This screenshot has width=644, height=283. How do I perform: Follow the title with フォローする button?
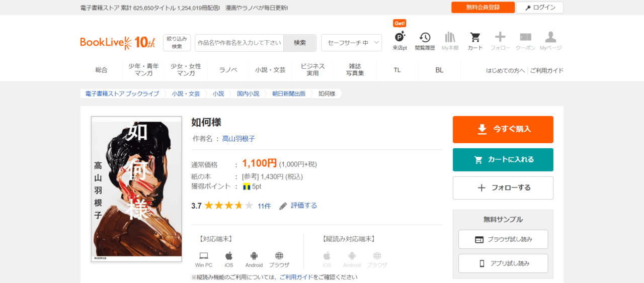click(503, 188)
